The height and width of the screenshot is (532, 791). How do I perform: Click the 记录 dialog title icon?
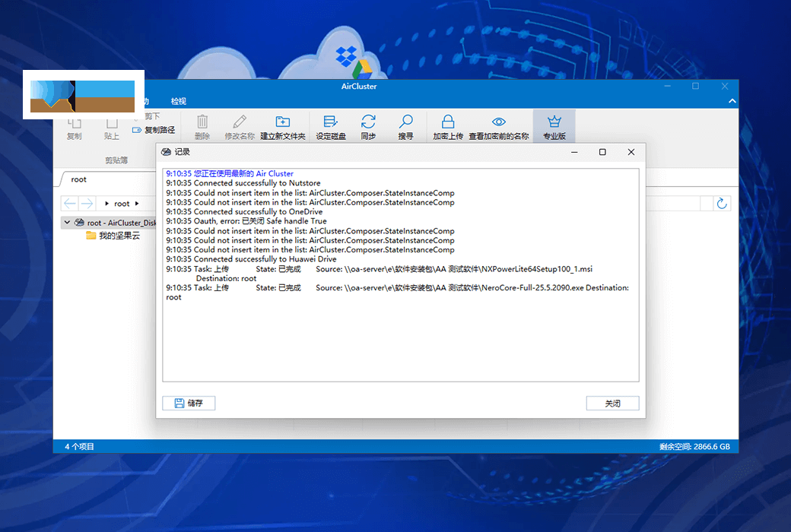click(166, 152)
